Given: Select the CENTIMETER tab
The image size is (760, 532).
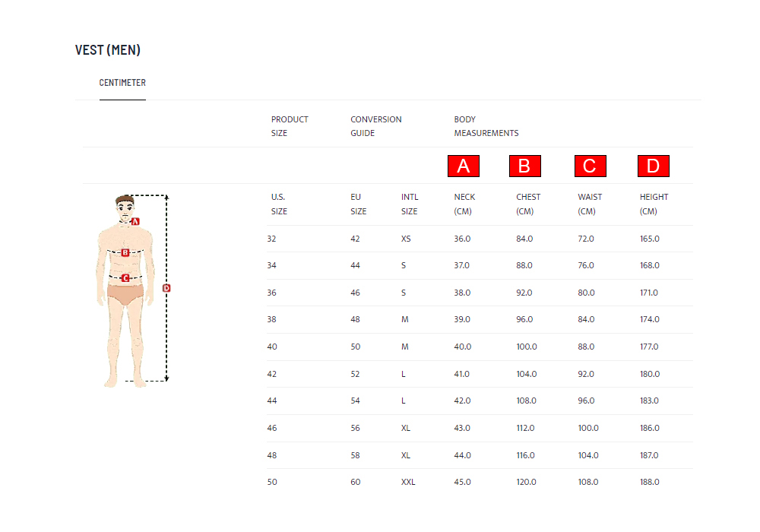Looking at the screenshot, I should coord(122,83).
